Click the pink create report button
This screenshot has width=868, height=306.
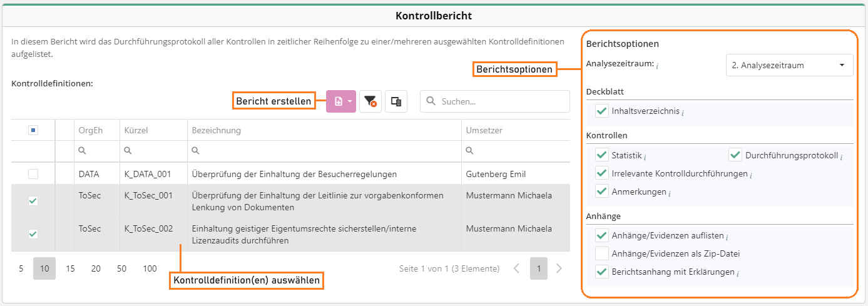tap(340, 101)
